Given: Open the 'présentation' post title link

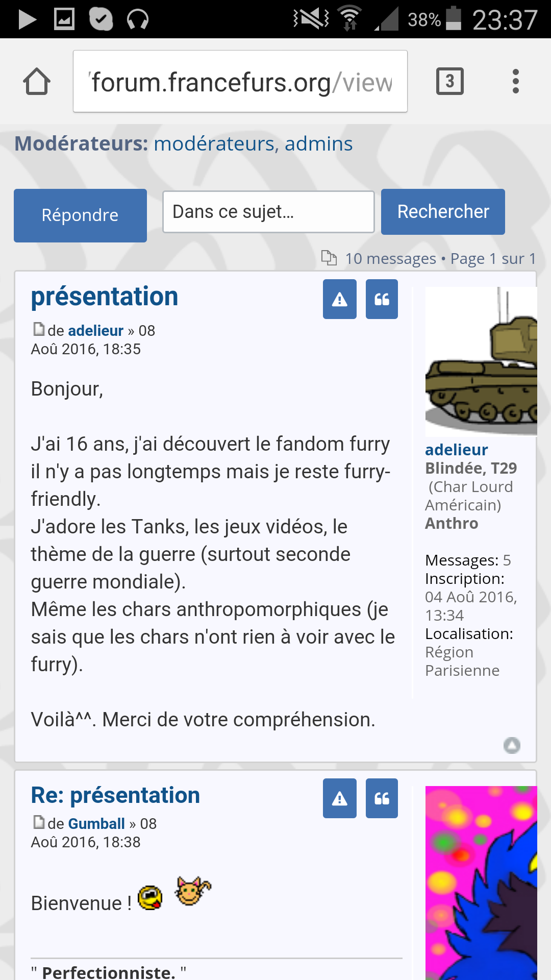Looking at the screenshot, I should click(x=105, y=297).
